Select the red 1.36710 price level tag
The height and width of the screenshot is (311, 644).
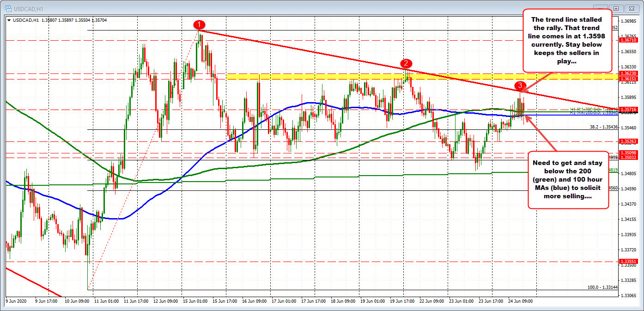pos(628,41)
